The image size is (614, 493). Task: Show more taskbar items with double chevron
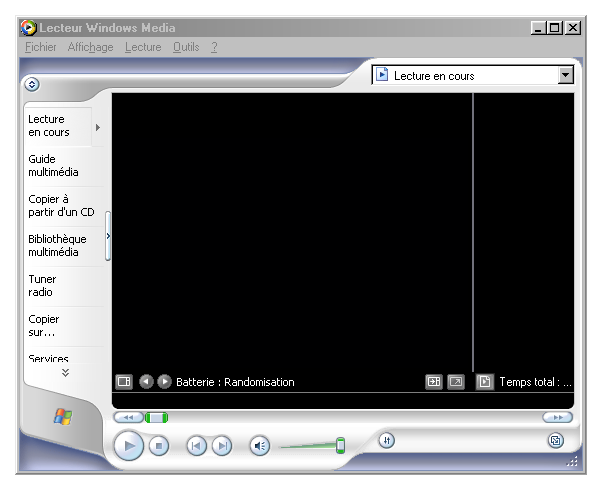(65, 372)
